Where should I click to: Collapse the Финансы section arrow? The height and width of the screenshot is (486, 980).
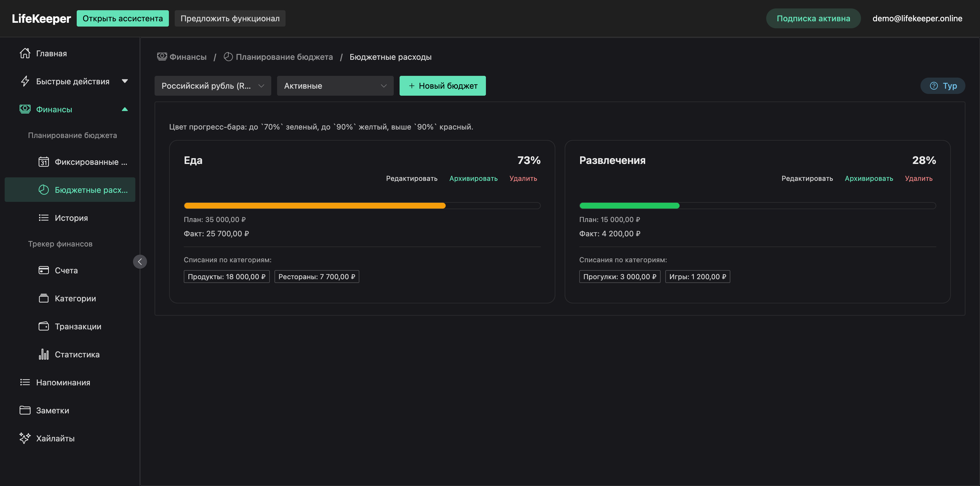(125, 110)
